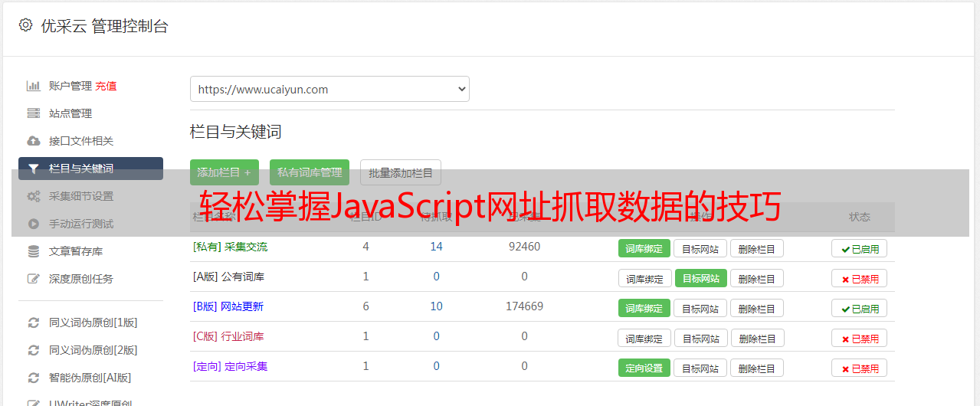Click the 92460 count in 采集交流 row

point(524,247)
